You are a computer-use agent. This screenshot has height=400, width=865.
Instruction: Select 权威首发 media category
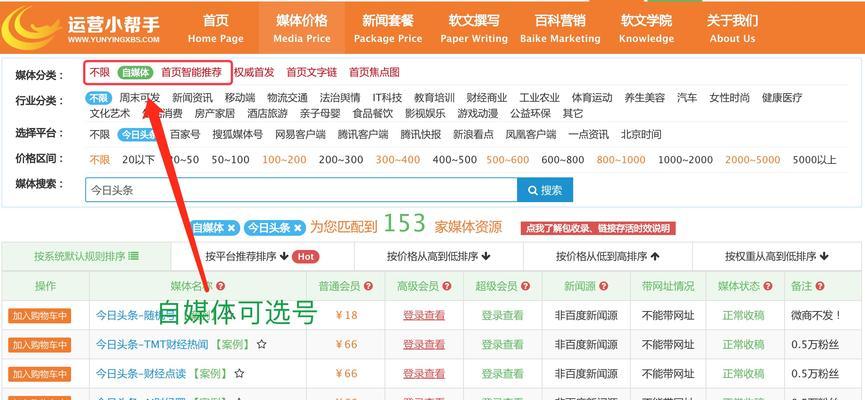coord(254,72)
